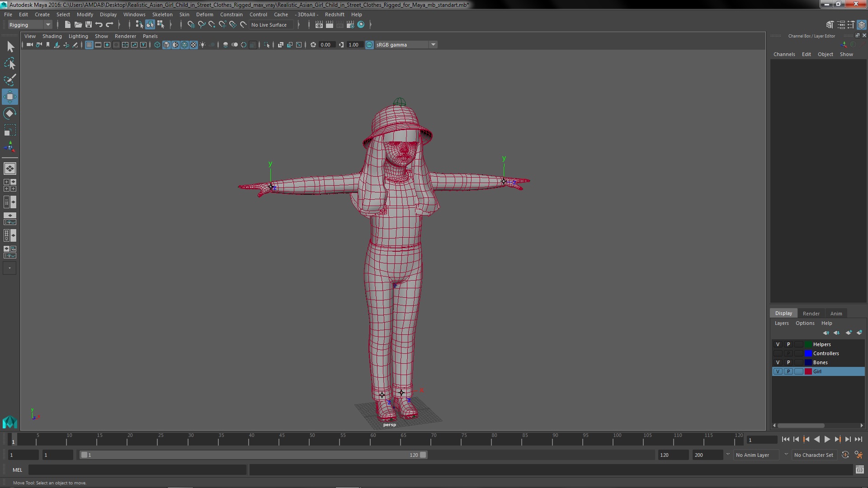This screenshot has width=868, height=488.
Task: Hide the Girl layer
Action: pos(778,371)
